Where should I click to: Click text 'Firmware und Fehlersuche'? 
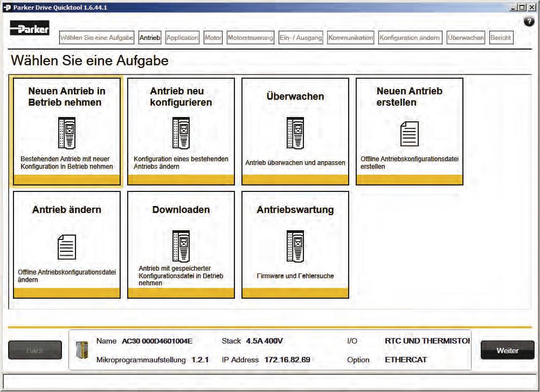(295, 276)
